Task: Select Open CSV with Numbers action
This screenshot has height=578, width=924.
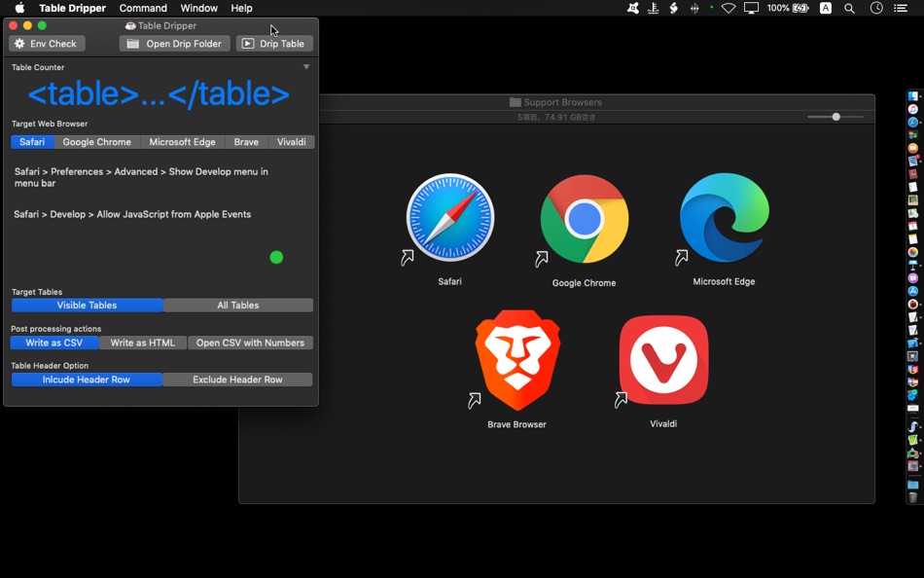Action: pos(250,343)
